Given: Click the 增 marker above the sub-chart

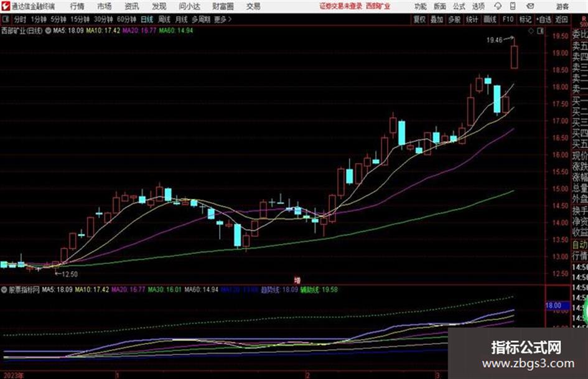Looking at the screenshot, I should (x=297, y=280).
